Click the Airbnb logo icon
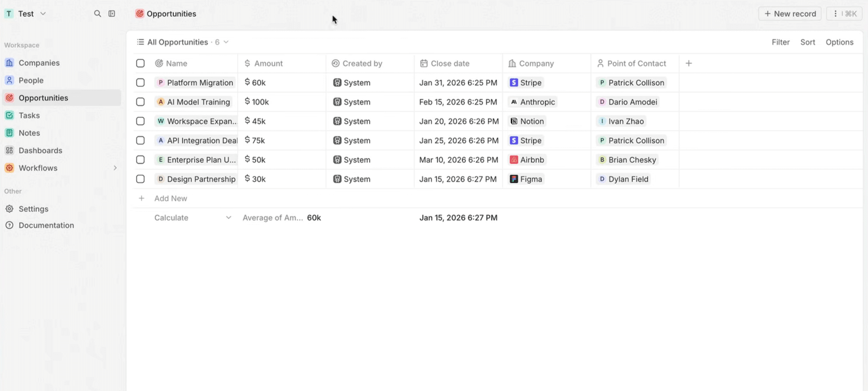Screen dimensions: 868x391 coord(514,160)
